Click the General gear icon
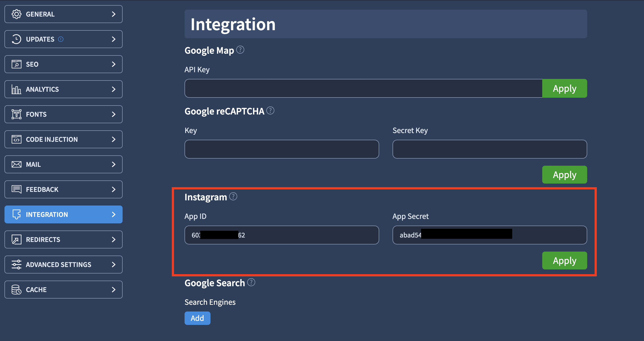This screenshot has width=644, height=341. [17, 14]
